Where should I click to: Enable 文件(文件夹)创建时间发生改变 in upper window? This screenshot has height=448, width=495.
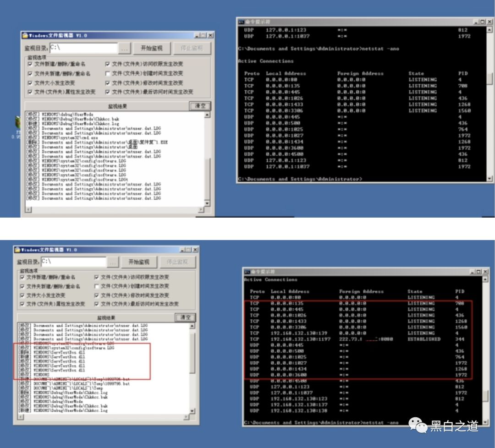[108, 73]
